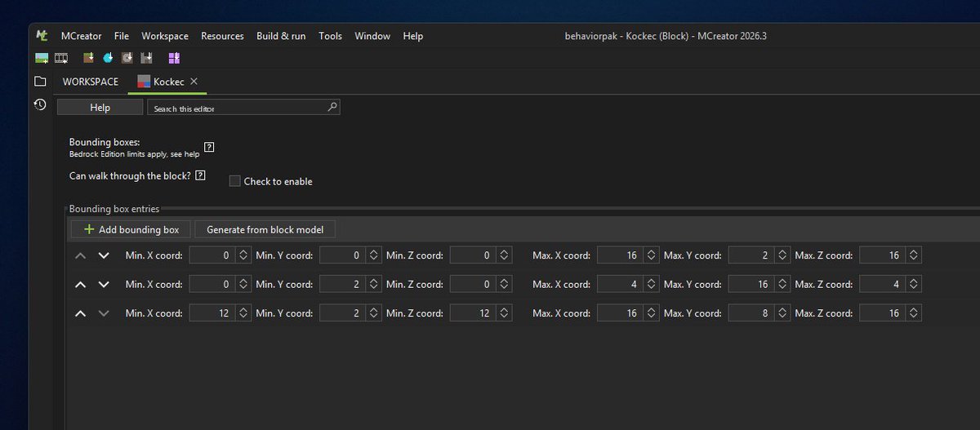This screenshot has width=980, height=430.
Task: Open the File menu
Action: (122, 36)
